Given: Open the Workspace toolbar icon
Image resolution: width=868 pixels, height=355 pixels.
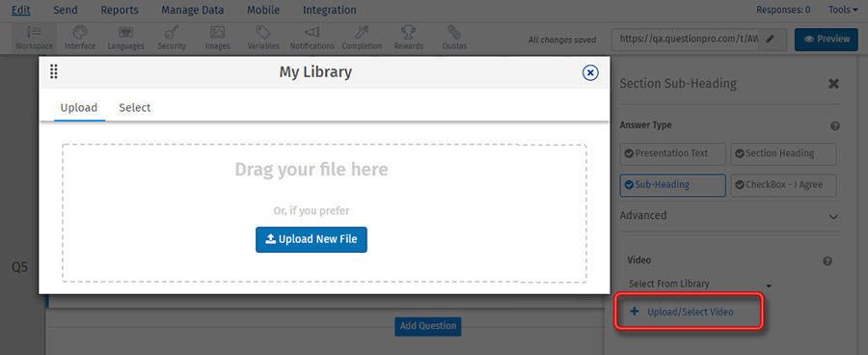Looking at the screenshot, I should [35, 38].
